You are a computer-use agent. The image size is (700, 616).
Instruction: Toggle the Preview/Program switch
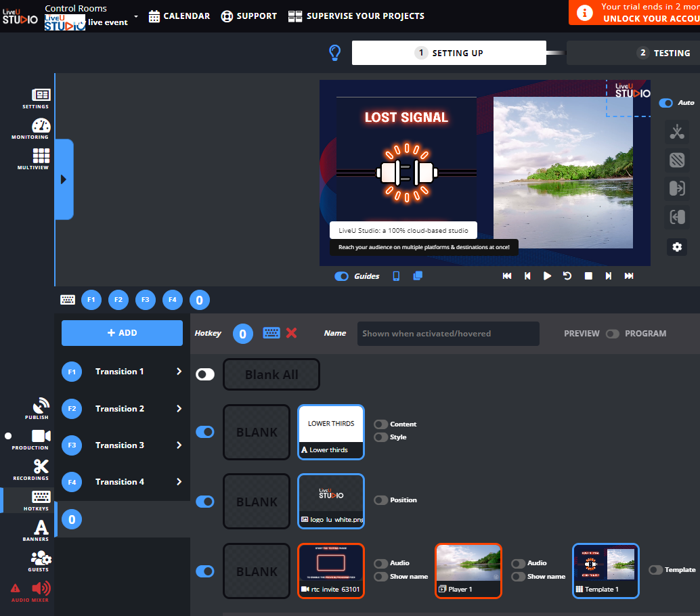point(613,334)
